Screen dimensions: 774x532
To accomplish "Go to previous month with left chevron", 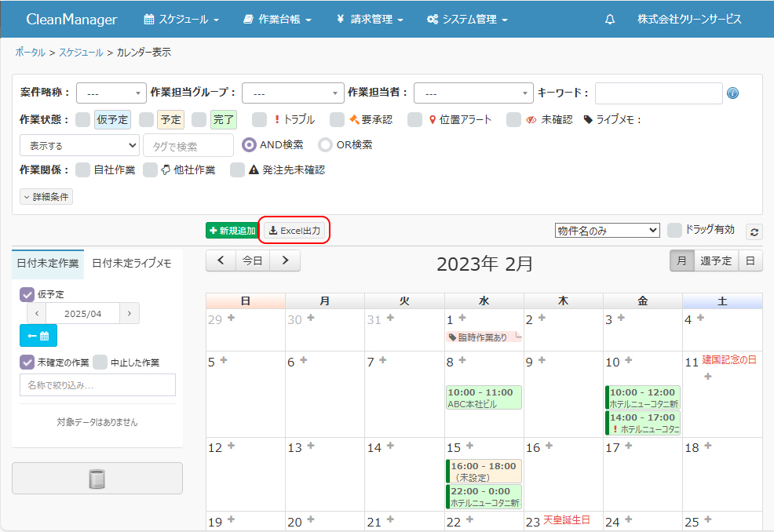I will point(221,261).
